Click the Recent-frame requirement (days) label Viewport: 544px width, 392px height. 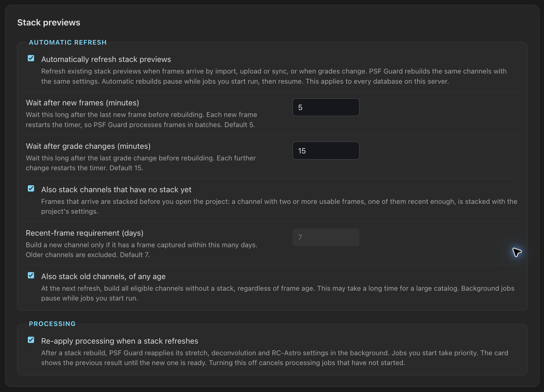coord(85,233)
